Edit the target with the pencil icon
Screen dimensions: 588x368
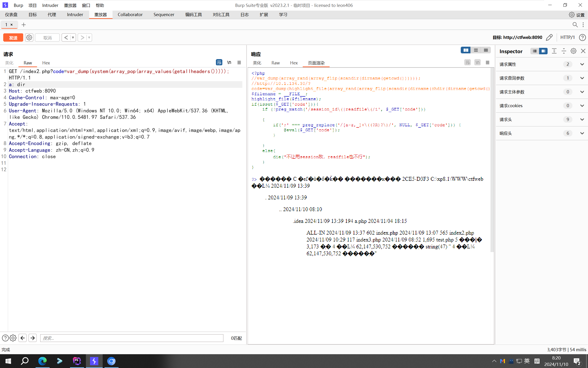[x=549, y=37]
